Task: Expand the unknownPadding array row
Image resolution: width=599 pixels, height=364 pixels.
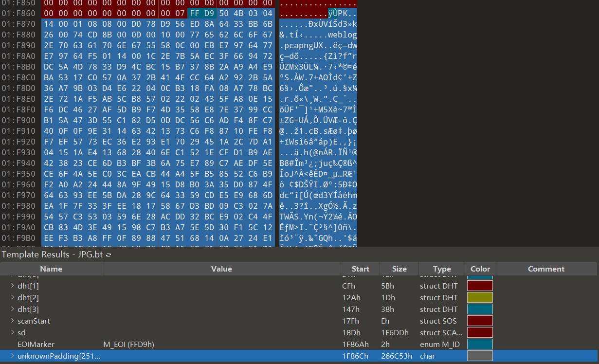Action: (13, 356)
